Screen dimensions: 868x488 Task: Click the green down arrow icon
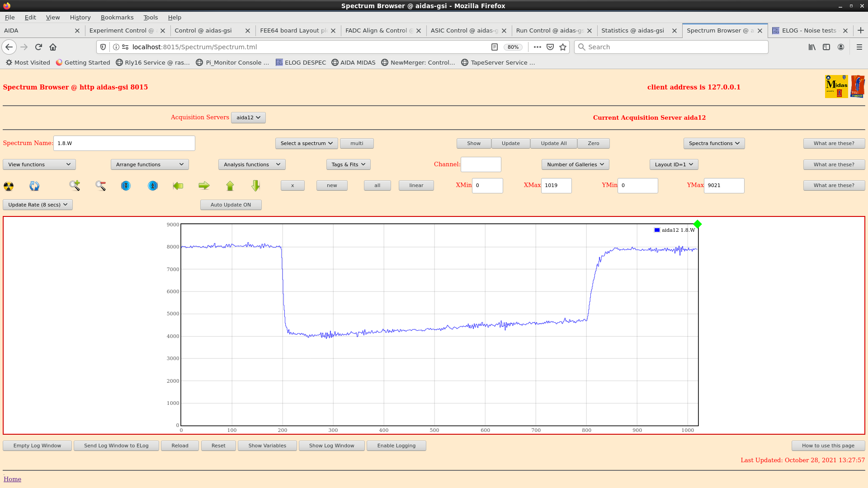coord(256,186)
